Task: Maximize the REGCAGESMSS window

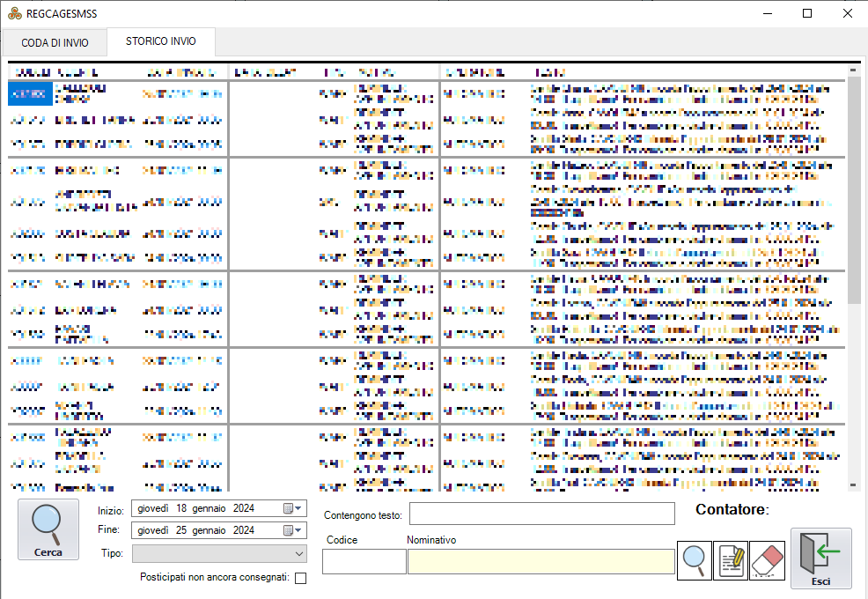Action: coord(806,13)
